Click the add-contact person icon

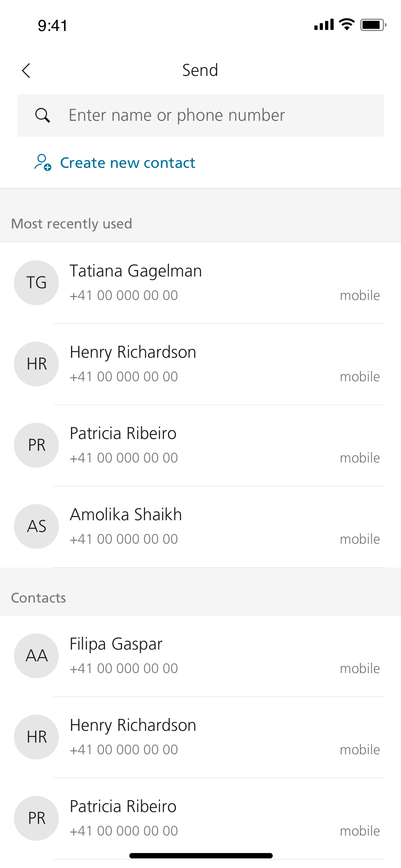point(42,162)
